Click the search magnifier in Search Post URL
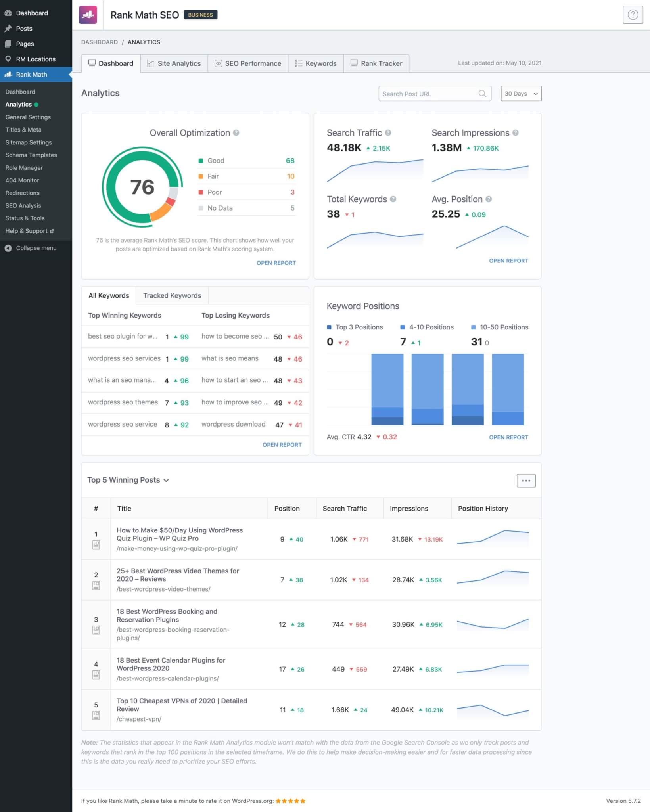The width and height of the screenshot is (650, 812). [482, 94]
